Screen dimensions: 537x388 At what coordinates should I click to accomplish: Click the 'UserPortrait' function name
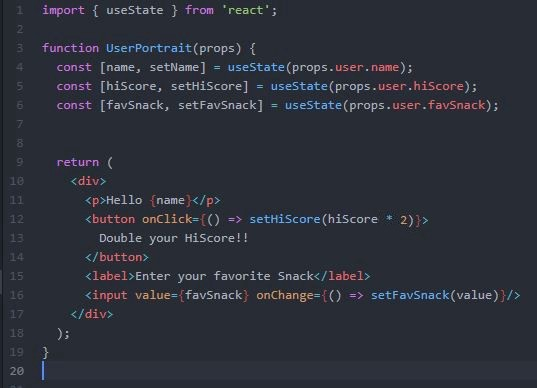(149, 48)
